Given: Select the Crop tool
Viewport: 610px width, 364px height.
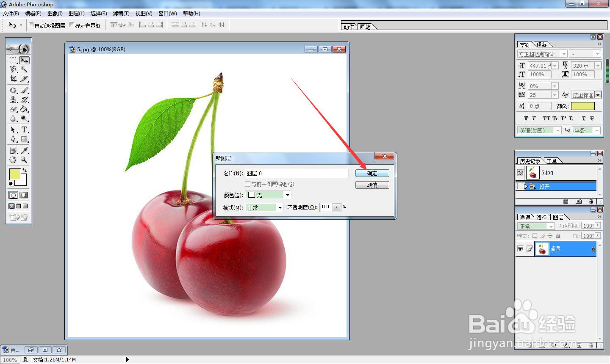Looking at the screenshot, I should (x=13, y=78).
